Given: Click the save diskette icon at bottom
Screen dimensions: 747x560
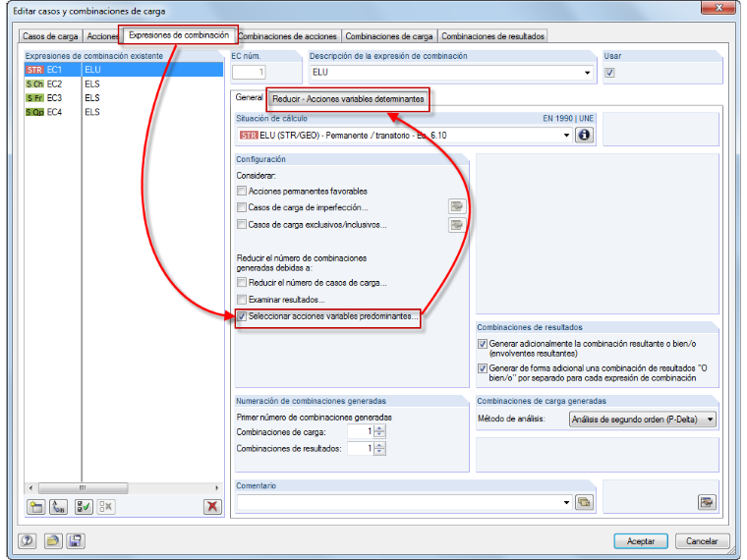Looking at the screenshot, I should tap(76, 541).
